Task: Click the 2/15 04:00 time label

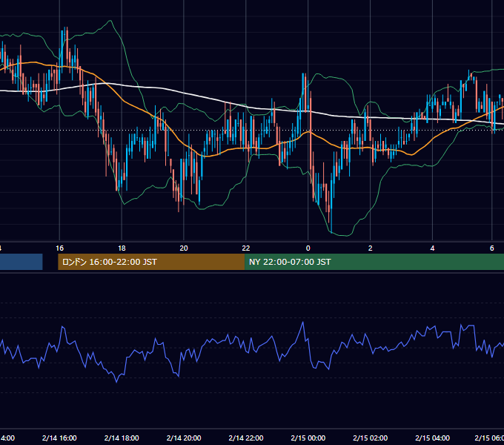Action: pos(432,438)
